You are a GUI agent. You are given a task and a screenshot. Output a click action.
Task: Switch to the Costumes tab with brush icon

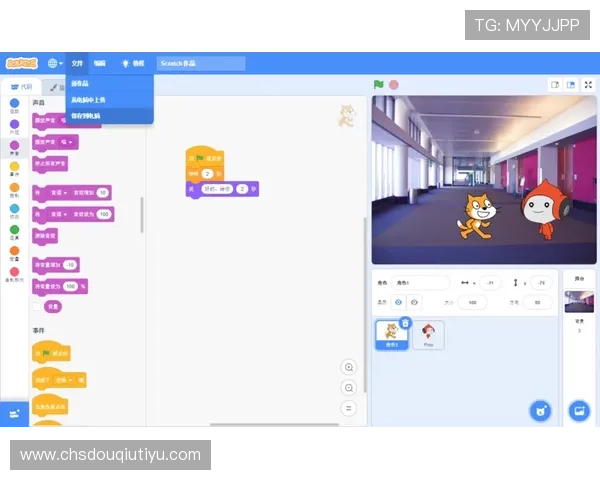pyautogui.click(x=56, y=88)
